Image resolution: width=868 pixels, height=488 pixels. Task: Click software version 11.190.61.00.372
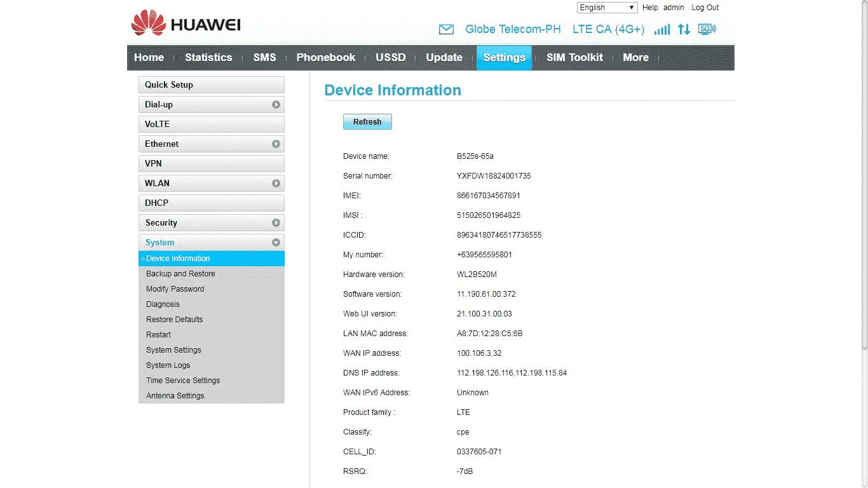486,294
